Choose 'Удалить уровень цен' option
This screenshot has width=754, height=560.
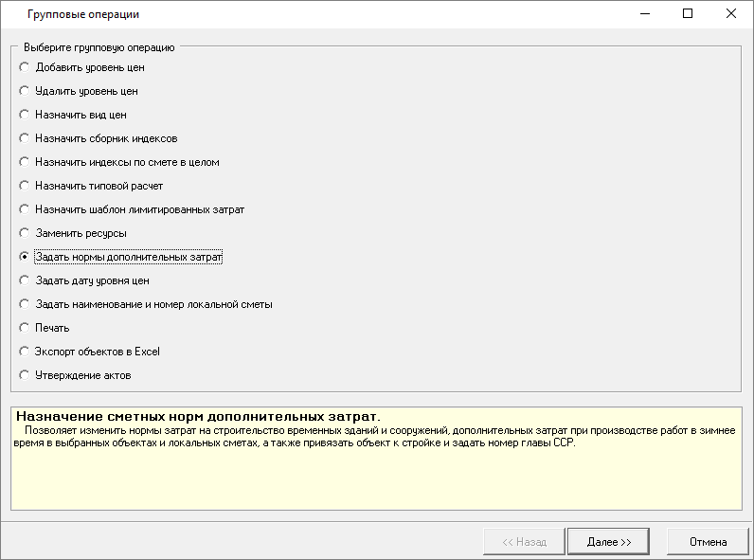pos(25,91)
